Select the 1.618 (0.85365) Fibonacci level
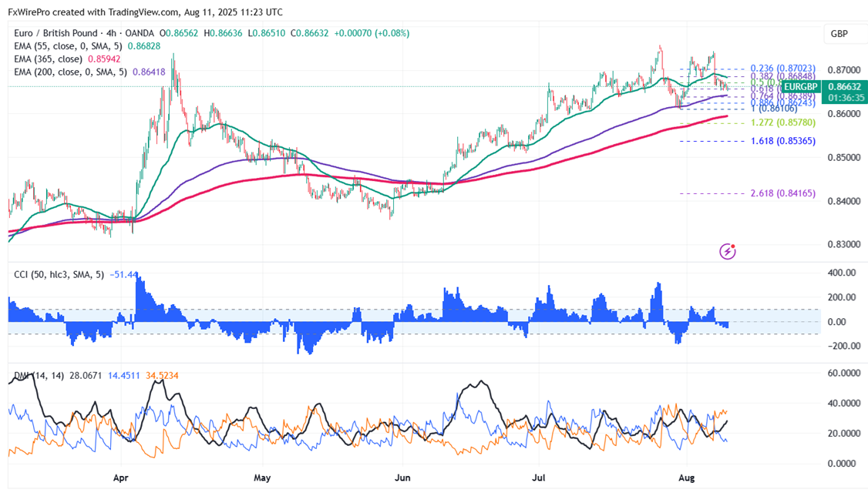 click(782, 141)
